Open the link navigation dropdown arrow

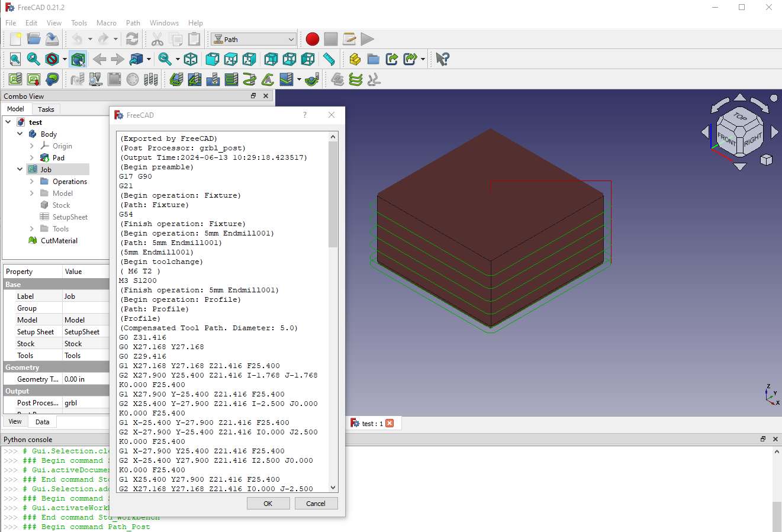point(149,59)
